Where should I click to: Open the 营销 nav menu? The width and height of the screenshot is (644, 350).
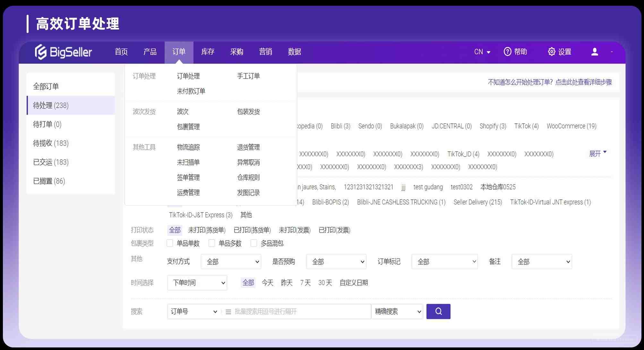265,52
